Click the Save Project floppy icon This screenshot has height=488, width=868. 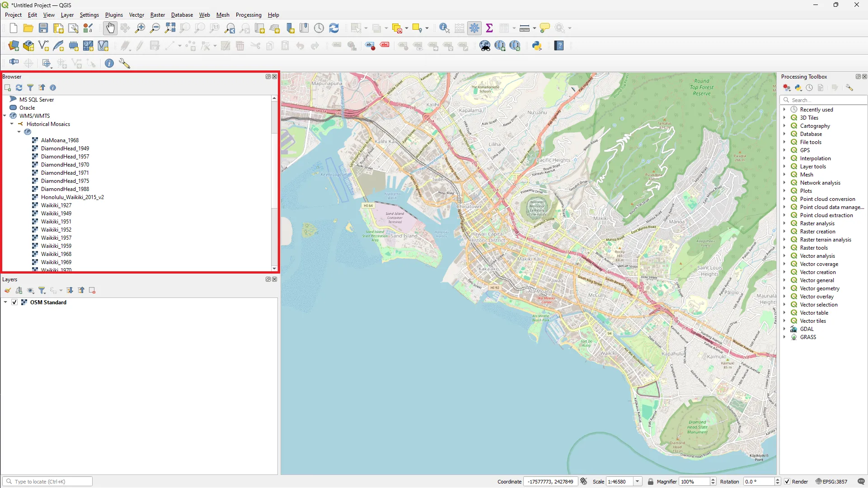43,28
